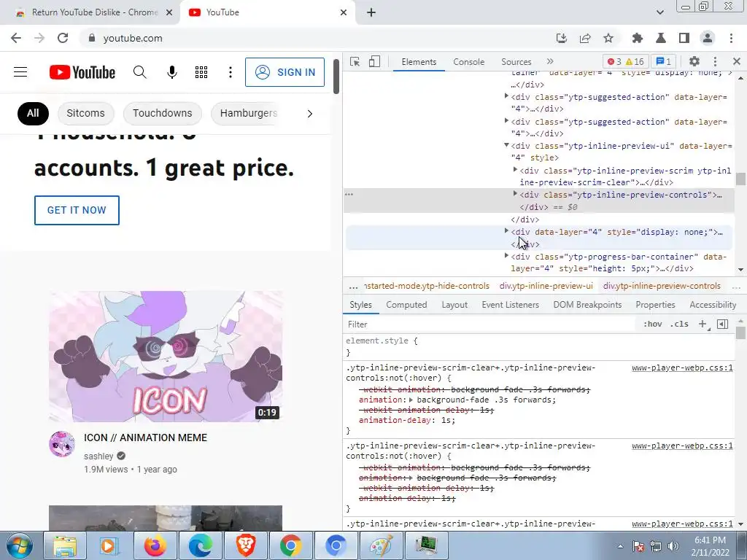
Task: Start voice search with microphone icon
Action: click(x=172, y=72)
